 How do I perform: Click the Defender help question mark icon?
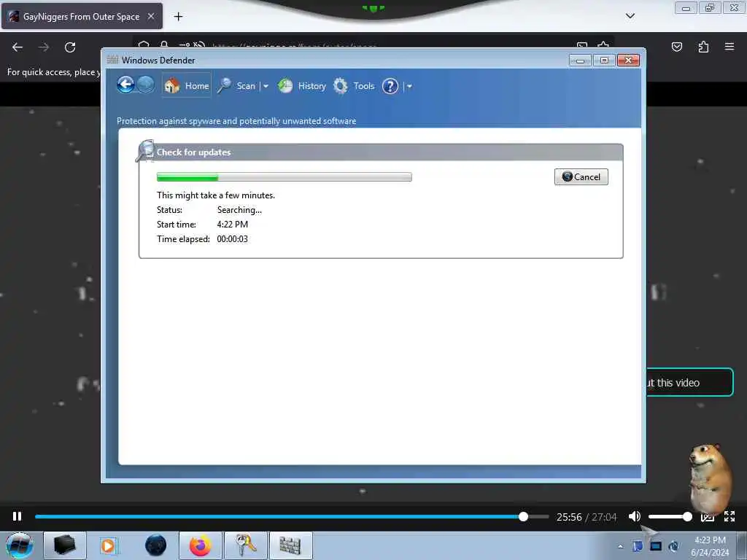[390, 86]
